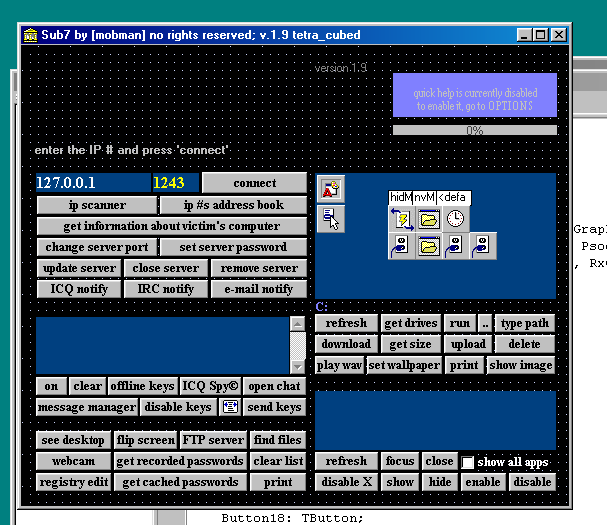Click play wav button
This screenshot has height=525, width=607.
coord(340,365)
